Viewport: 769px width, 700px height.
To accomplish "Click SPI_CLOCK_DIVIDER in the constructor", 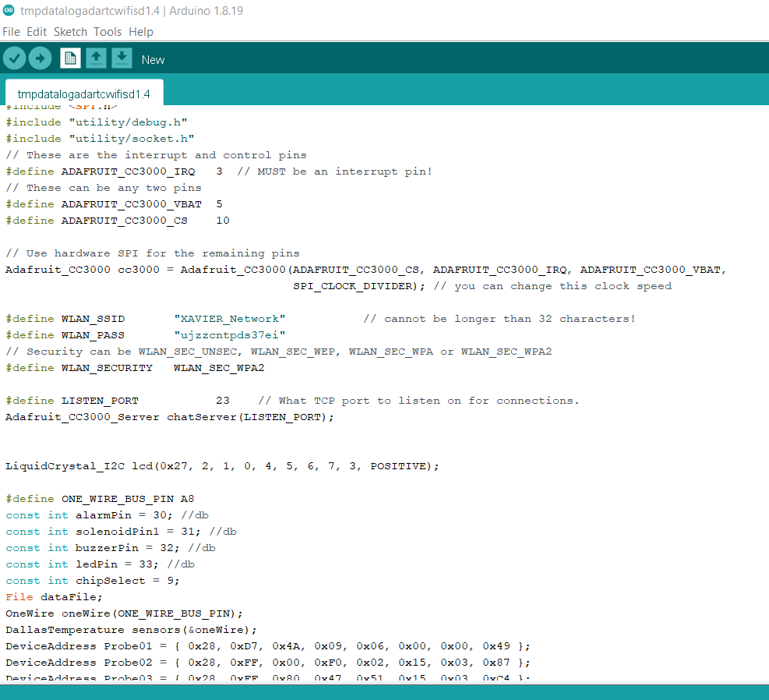I will point(354,286).
